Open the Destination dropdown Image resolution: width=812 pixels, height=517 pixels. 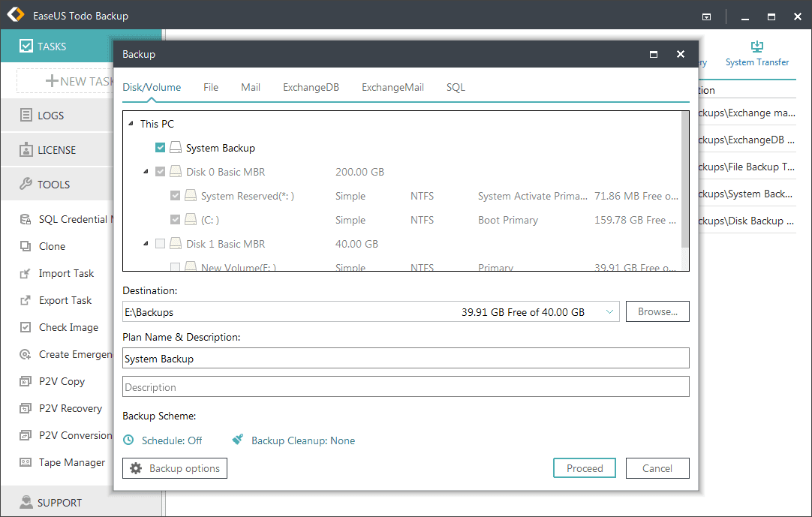pos(609,311)
